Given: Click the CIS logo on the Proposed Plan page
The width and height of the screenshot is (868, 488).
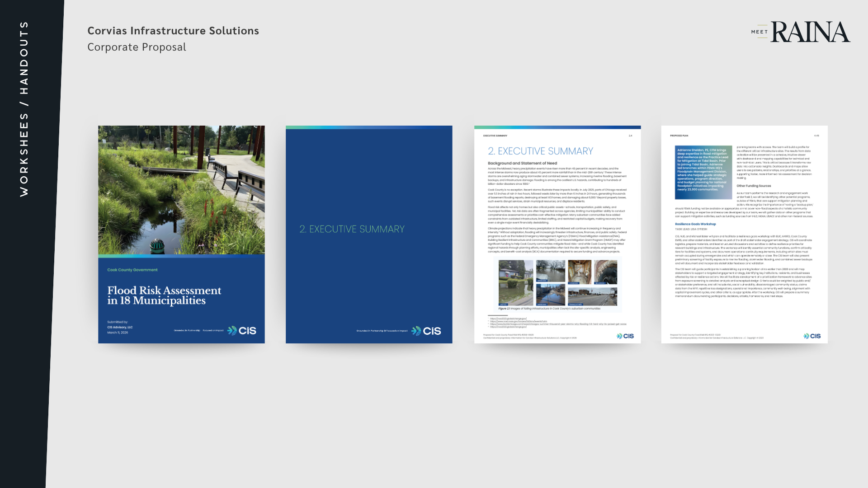Looking at the screenshot, I should point(812,336).
